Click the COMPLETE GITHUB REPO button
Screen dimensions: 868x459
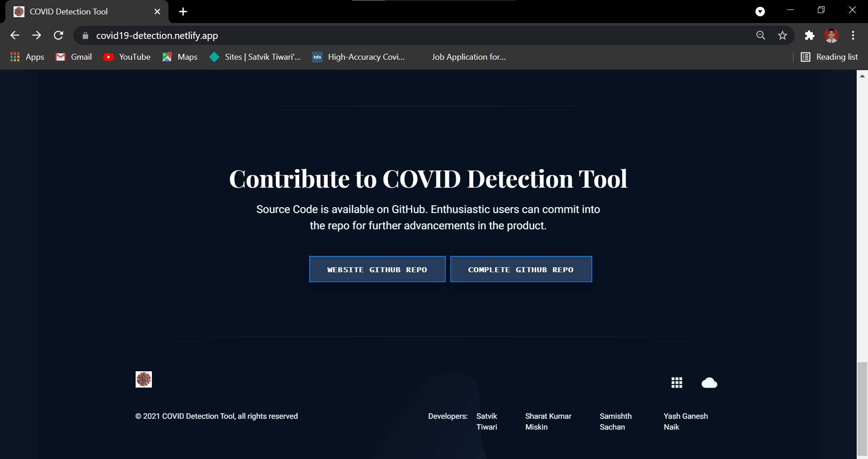(521, 269)
